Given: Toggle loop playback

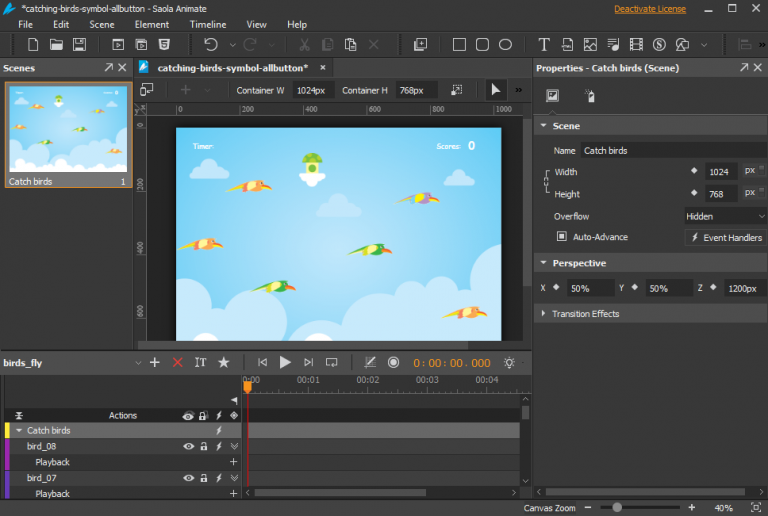Looking at the screenshot, I should tap(332, 362).
